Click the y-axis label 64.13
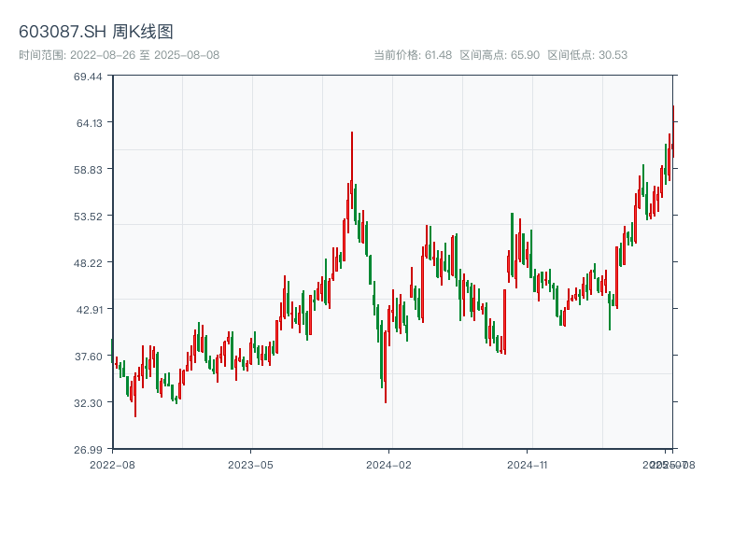The height and width of the screenshot is (560, 747). tap(89, 123)
